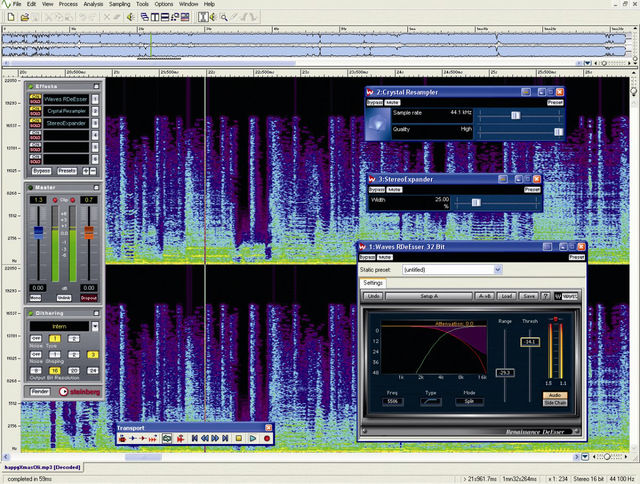Click the question-mark help button in RDeEsser
Screen dimensions: 640x484
[x=546, y=296]
